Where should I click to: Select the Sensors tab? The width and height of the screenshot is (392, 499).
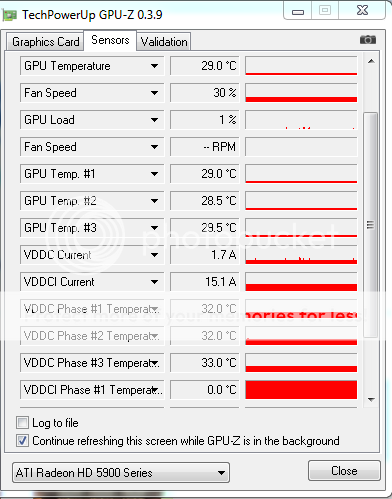(110, 40)
